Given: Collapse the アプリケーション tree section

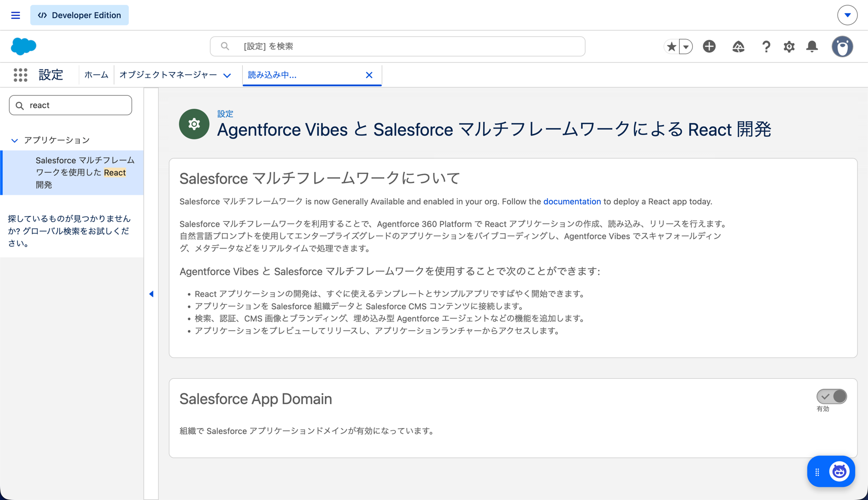Looking at the screenshot, I should [x=14, y=140].
